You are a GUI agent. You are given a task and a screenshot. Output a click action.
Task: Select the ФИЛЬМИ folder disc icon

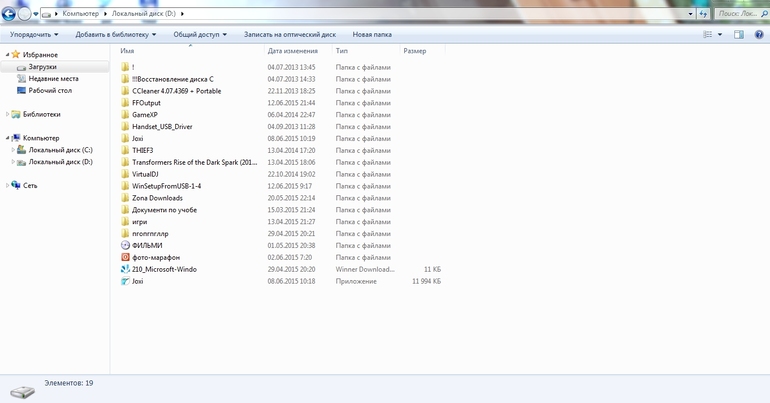125,245
